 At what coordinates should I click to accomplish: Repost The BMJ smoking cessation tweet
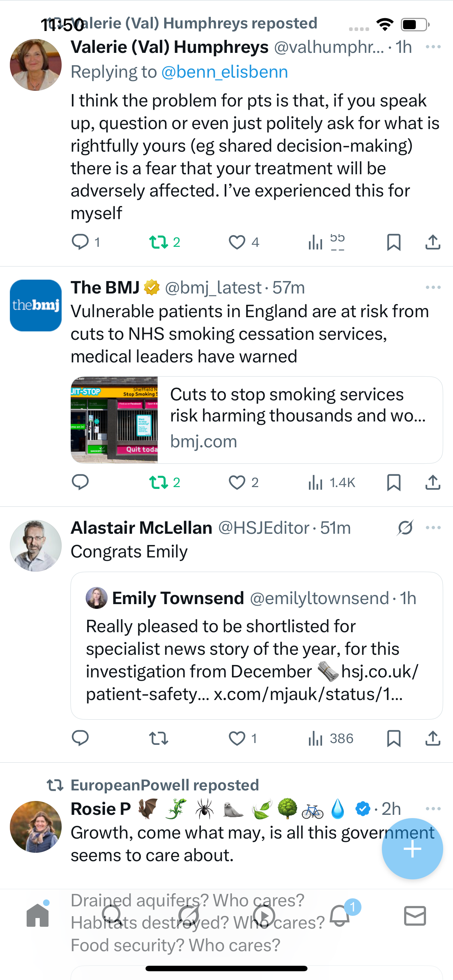point(158,482)
